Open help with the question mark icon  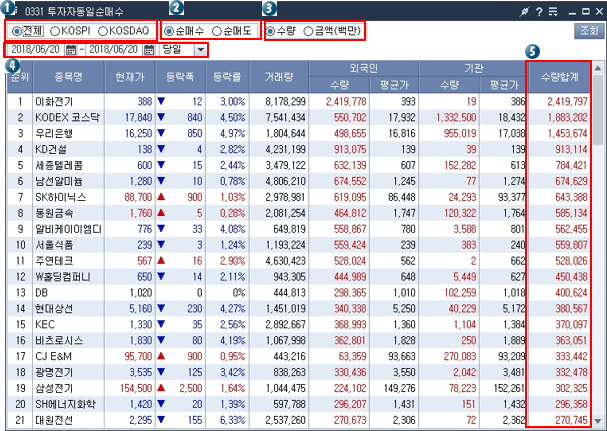coord(539,12)
